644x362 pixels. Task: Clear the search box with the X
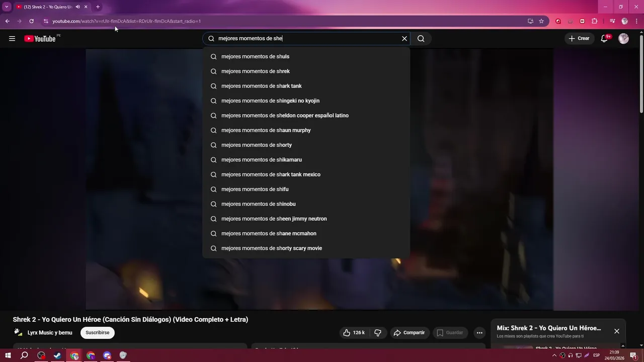click(x=404, y=39)
